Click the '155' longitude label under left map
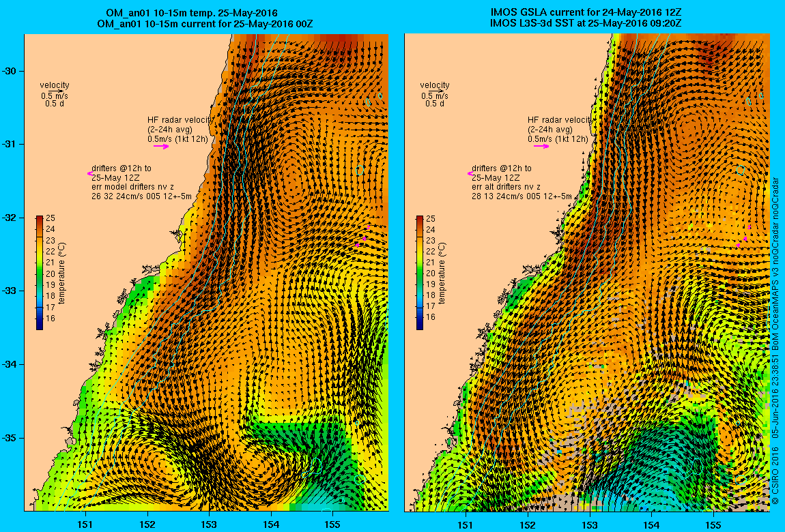785x532 pixels. coord(332,524)
